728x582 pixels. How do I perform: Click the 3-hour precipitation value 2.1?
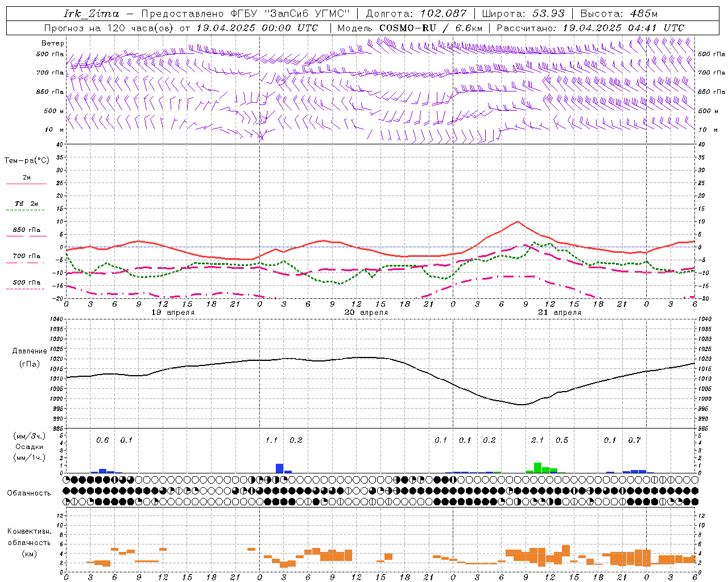(x=537, y=440)
